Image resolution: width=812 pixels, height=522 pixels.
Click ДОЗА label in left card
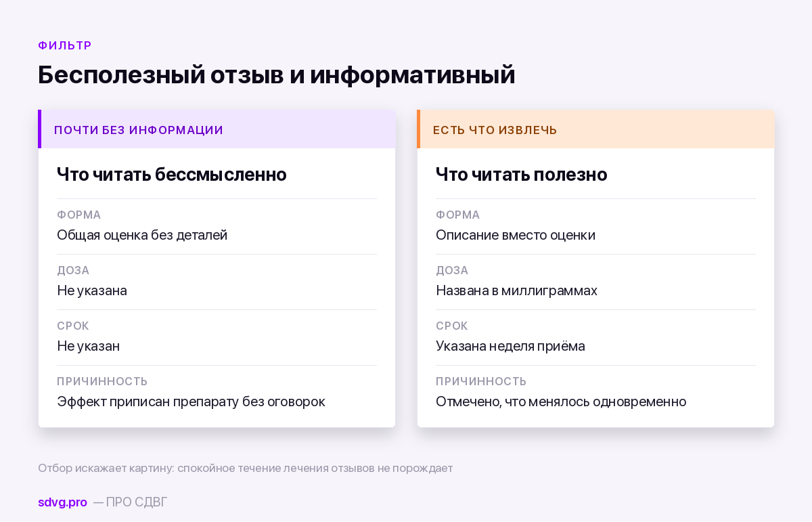tap(73, 270)
